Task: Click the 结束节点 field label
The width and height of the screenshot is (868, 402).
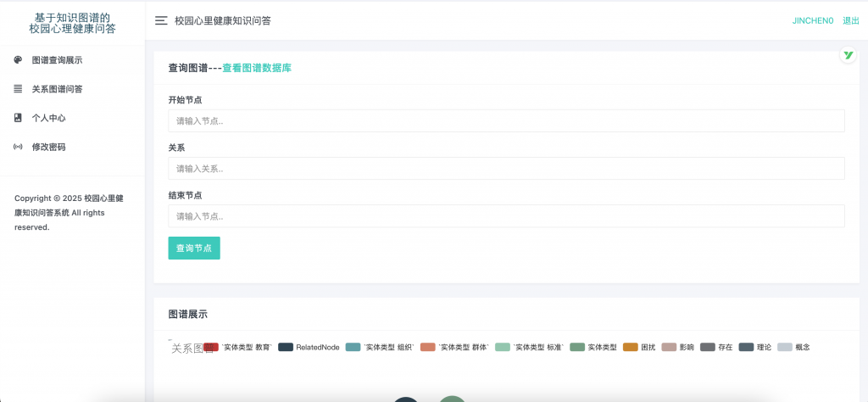Action: 185,195
